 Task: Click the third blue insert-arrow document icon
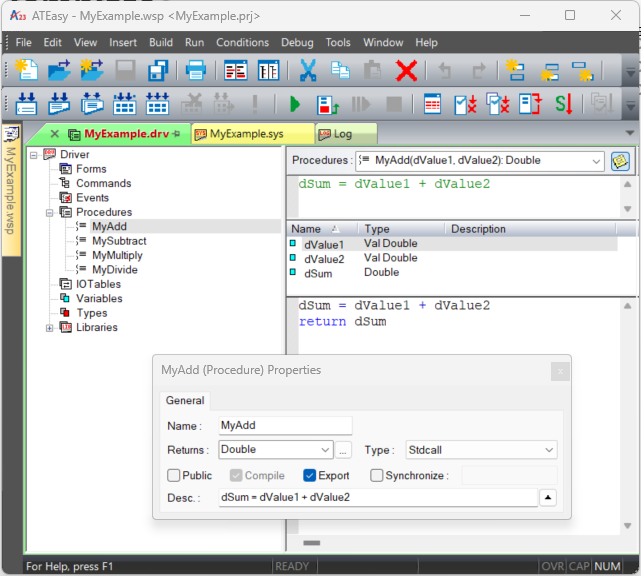[x=92, y=104]
